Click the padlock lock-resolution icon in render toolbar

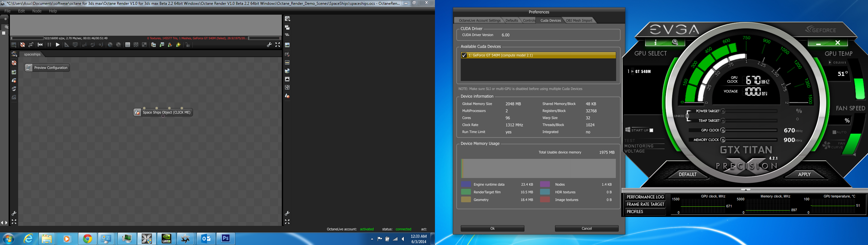pos(188,45)
